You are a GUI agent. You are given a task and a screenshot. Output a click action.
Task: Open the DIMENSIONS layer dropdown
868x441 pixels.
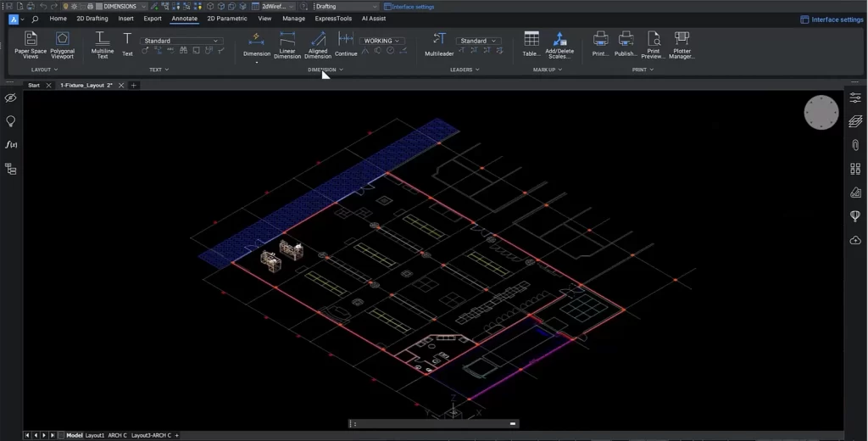tap(122, 6)
